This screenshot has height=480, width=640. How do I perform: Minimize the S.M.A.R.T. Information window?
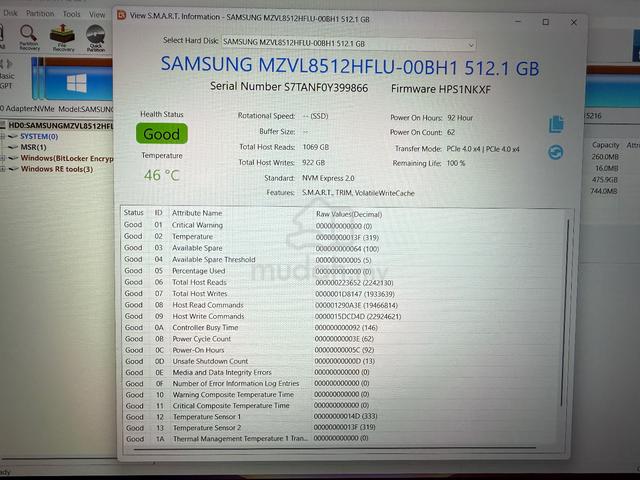coord(518,21)
